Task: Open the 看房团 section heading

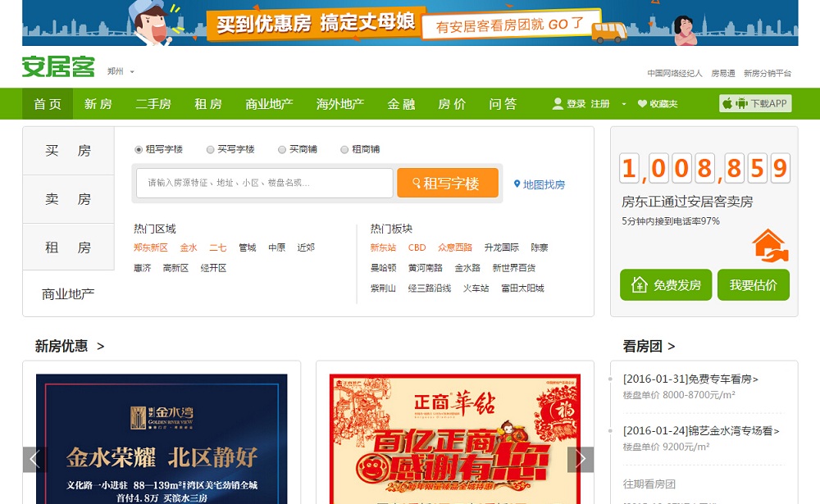Action: coord(649,346)
